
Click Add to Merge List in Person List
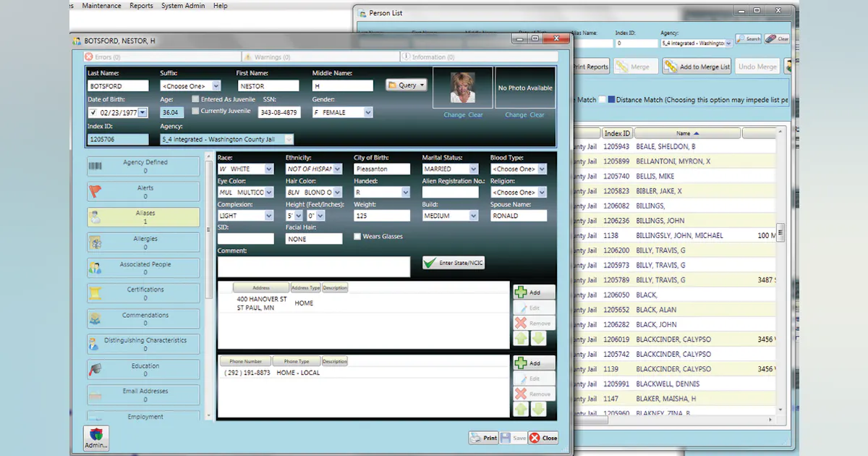pyautogui.click(x=697, y=67)
